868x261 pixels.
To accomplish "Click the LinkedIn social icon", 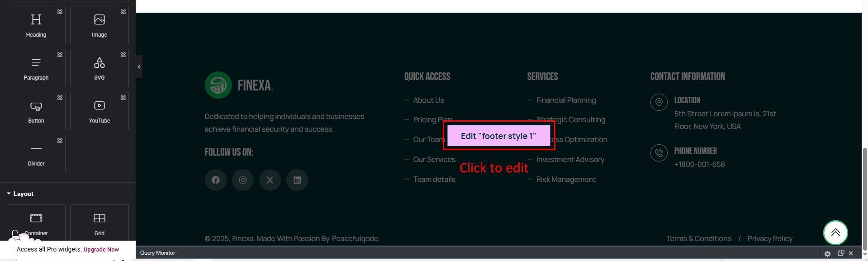I will [x=297, y=180].
